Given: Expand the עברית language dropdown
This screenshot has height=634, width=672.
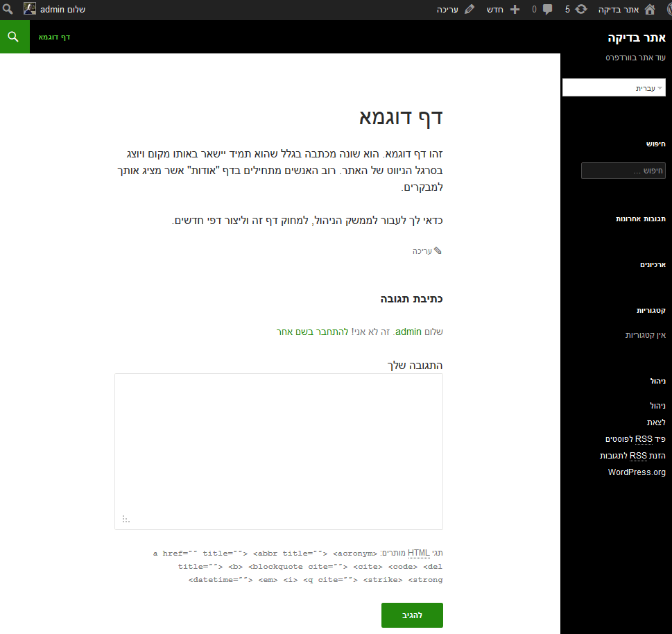Looking at the screenshot, I should point(614,87).
